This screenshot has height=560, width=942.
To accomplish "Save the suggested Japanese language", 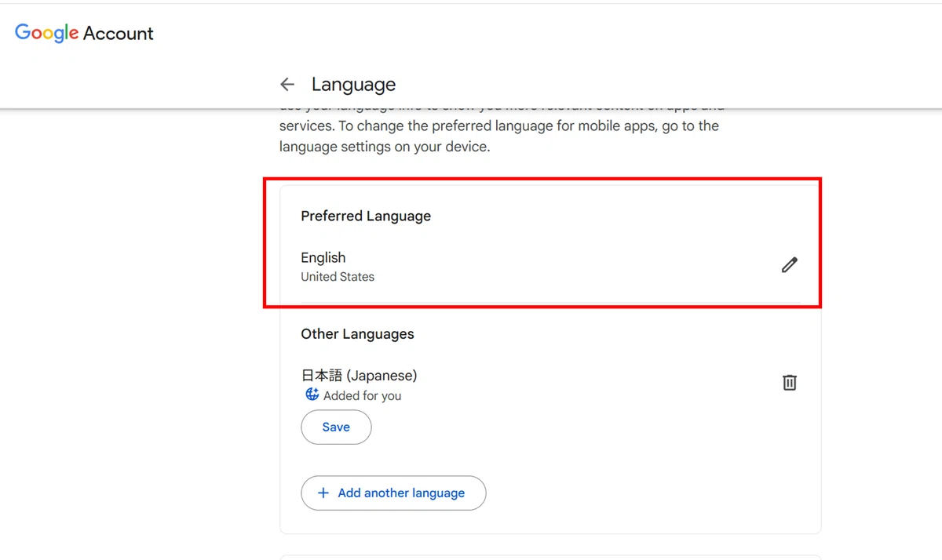I will coord(336,427).
